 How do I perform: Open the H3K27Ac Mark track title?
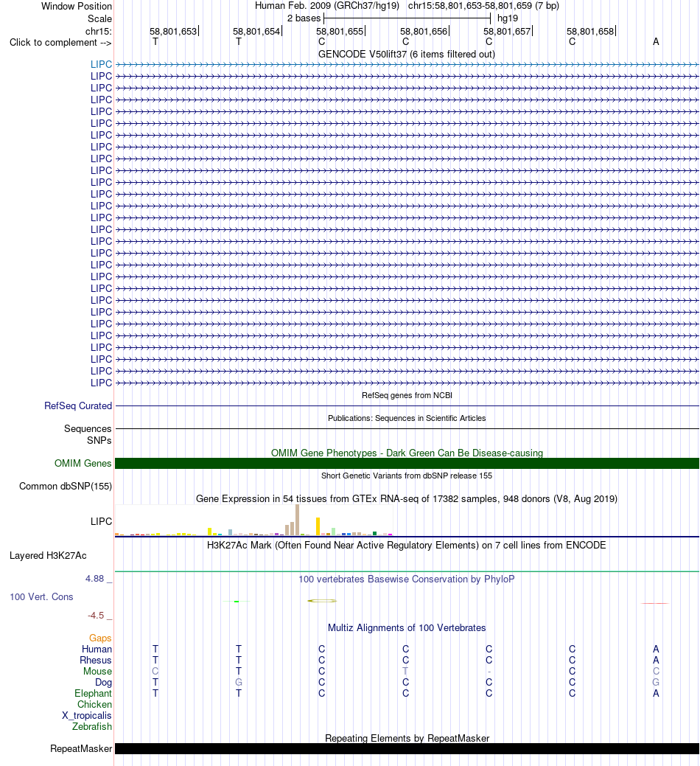tap(407, 545)
